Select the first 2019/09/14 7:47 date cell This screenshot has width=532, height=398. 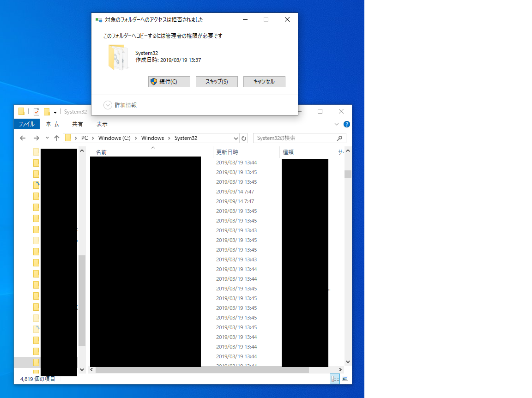(x=235, y=192)
